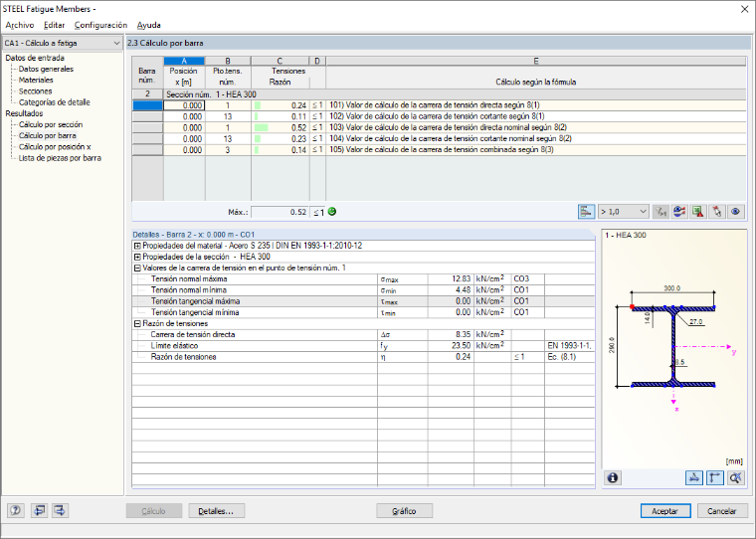Expand Propiedades del material row
756x539 pixels.
point(137,246)
